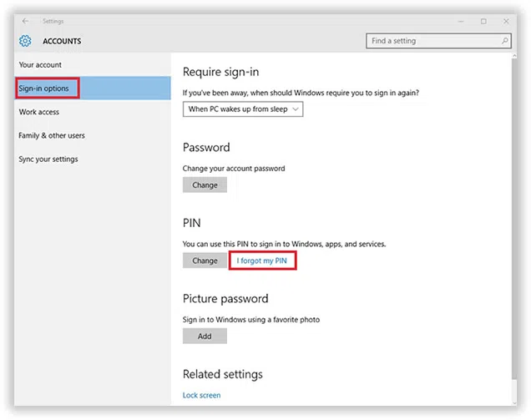
Task: Click the back arrow in the title bar
Action: pos(25,21)
